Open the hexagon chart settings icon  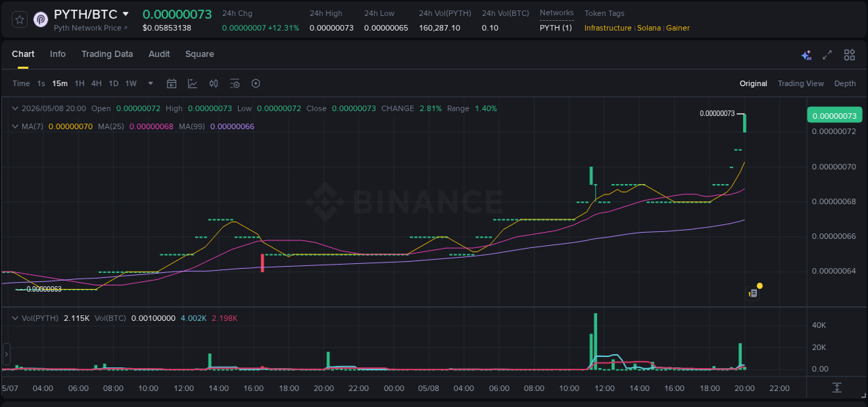point(256,83)
